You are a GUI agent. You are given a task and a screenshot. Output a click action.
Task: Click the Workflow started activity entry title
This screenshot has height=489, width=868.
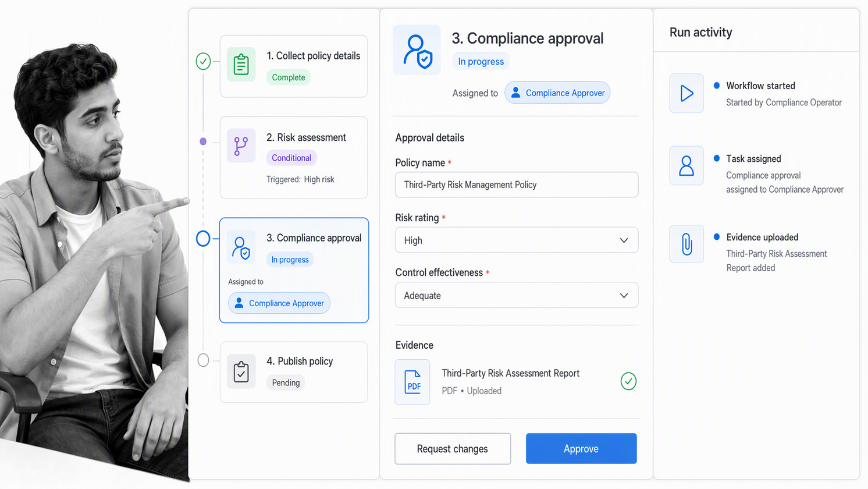760,86
